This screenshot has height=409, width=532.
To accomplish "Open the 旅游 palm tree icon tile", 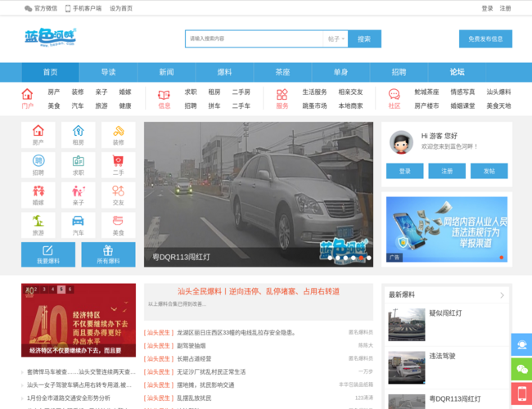I will tap(38, 225).
